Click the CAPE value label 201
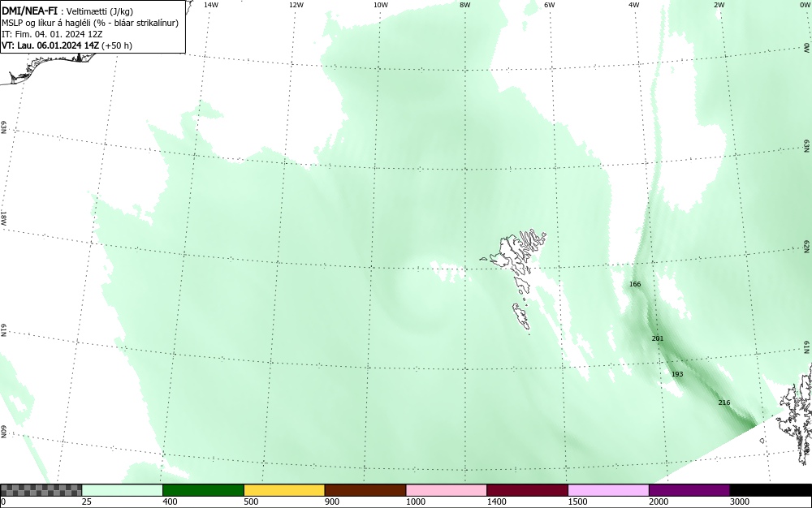812x508 pixels. pos(658,338)
